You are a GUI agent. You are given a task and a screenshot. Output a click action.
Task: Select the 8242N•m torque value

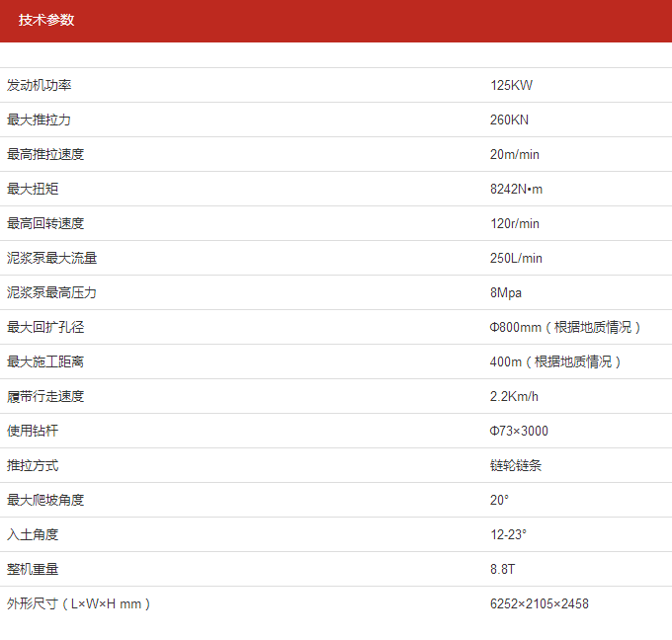(517, 189)
